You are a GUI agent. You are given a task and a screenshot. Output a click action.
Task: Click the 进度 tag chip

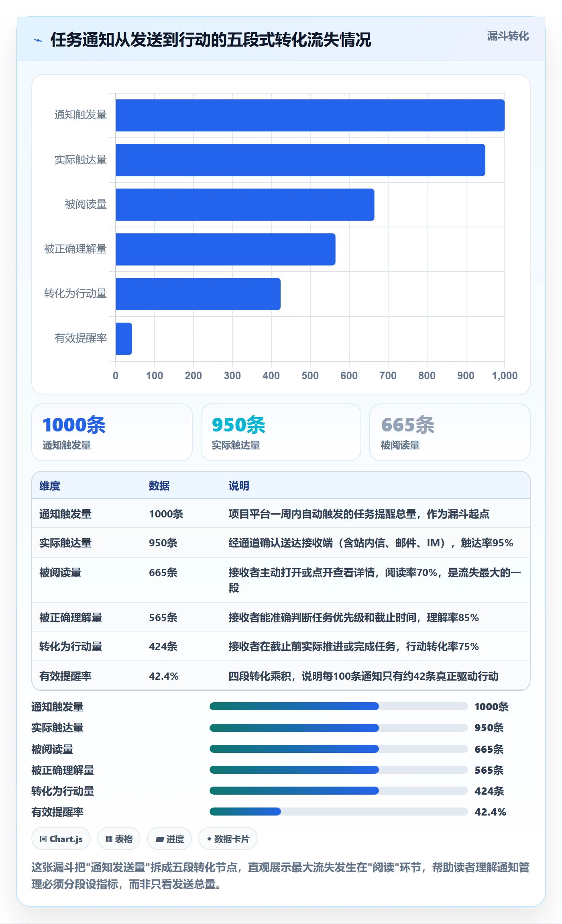pyautogui.click(x=169, y=839)
